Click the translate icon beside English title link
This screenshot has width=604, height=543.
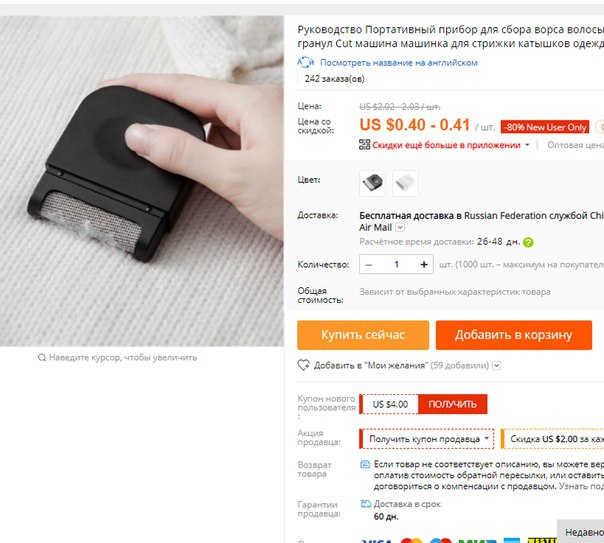click(306, 62)
